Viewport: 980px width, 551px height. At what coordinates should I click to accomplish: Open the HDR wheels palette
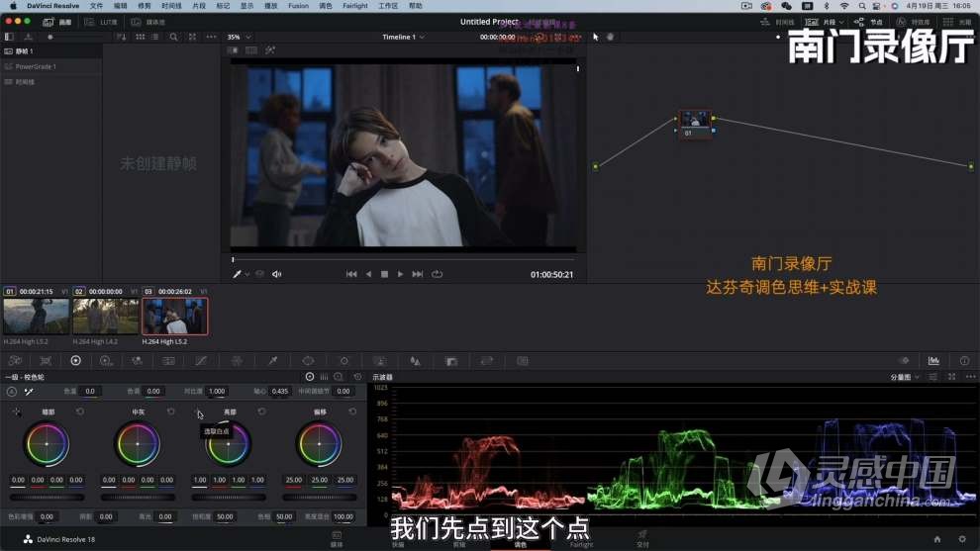tap(106, 360)
